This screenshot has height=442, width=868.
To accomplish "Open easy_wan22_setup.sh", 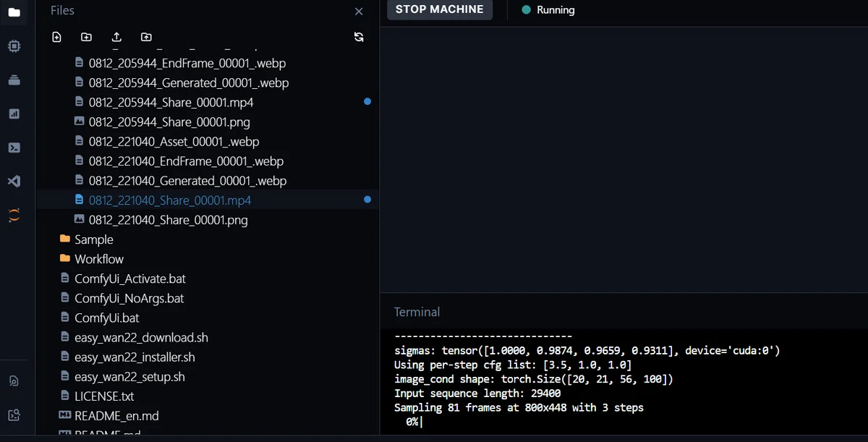I will point(129,376).
